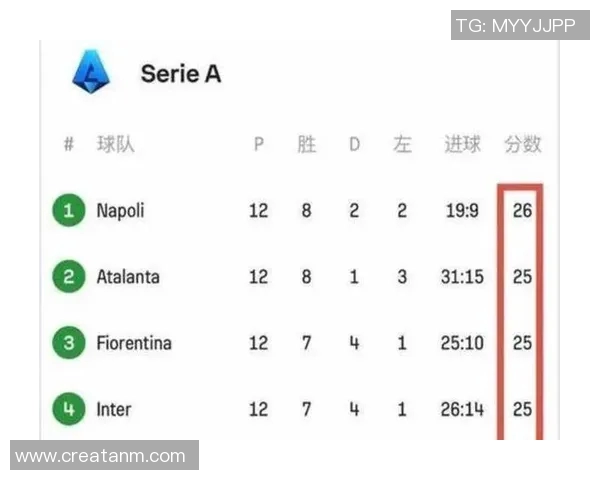Screen dimensions: 600x480
Task: Sort by the 进球 goals column header
Action: (x=462, y=144)
